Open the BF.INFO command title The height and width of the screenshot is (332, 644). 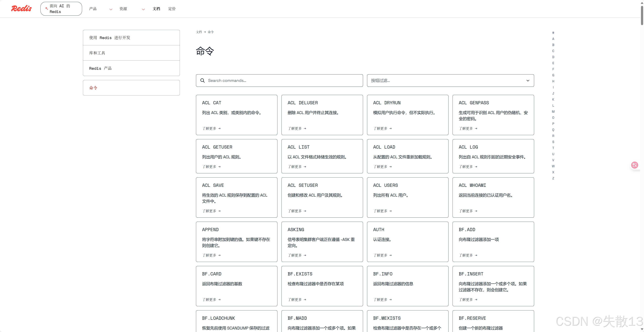pos(383,274)
